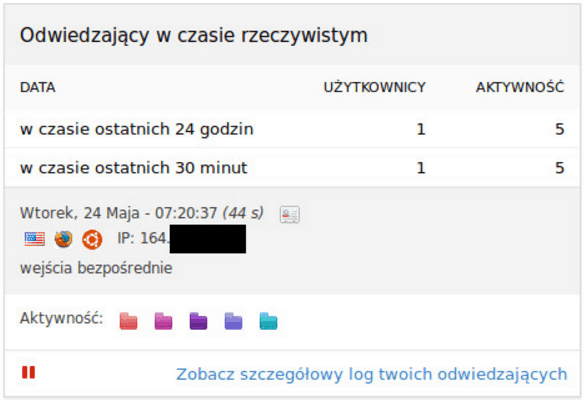Click the Firefox browser icon

coord(63,239)
